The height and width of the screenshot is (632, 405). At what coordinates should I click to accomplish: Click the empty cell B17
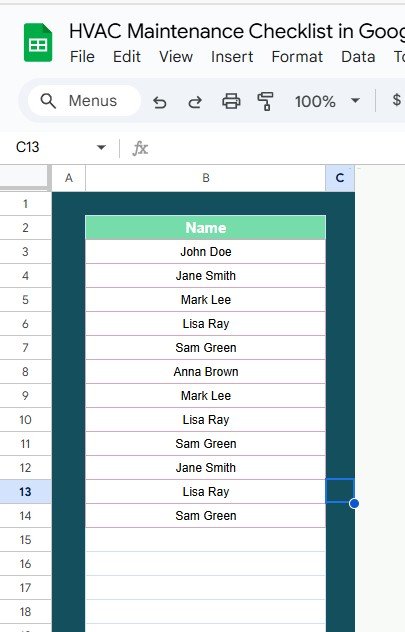pyautogui.click(x=206, y=588)
